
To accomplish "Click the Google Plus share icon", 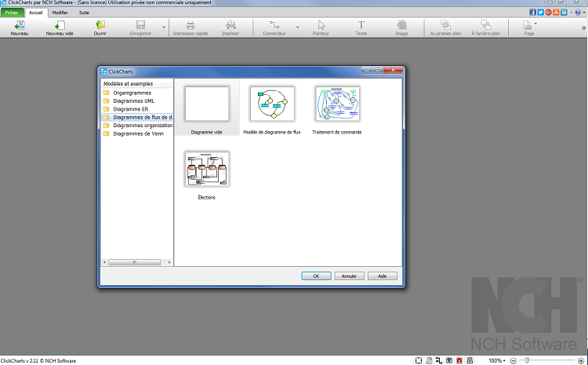I will [548, 13].
